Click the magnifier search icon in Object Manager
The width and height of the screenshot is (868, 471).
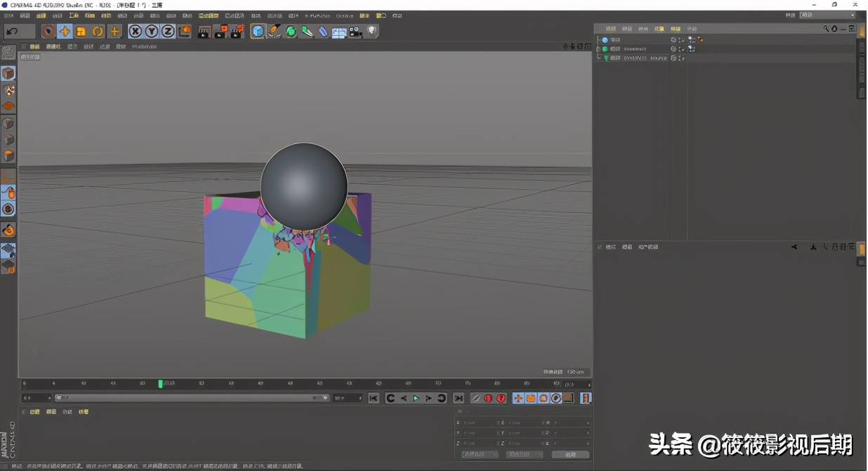tap(825, 29)
